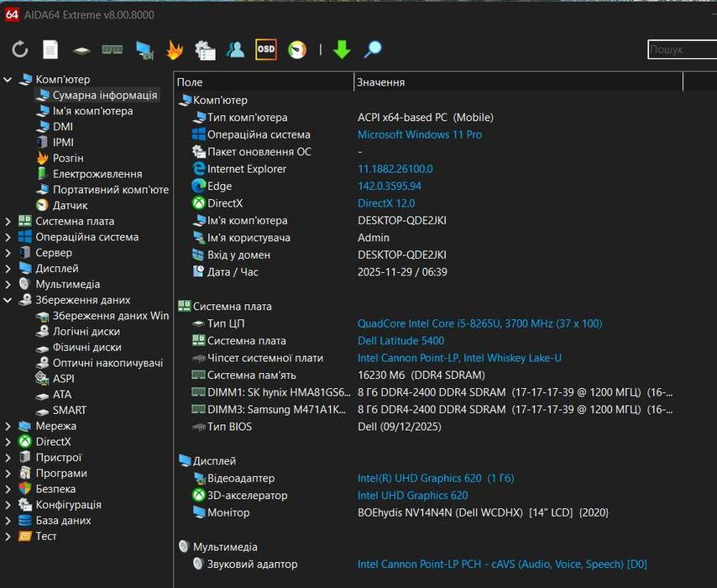The image size is (717, 588).
Task: Open the Microsoft Windows 11 Pro link
Action: [x=420, y=134]
